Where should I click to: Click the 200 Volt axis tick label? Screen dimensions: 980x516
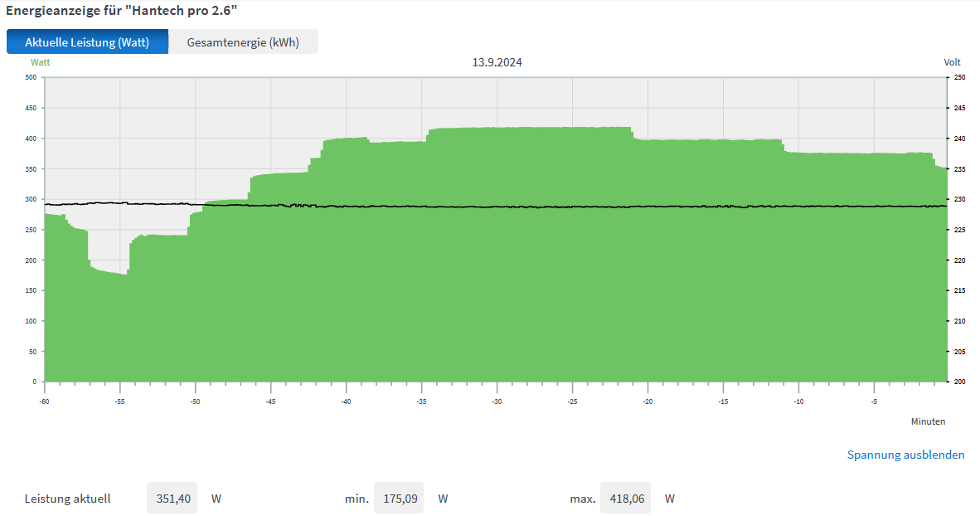[x=958, y=382]
